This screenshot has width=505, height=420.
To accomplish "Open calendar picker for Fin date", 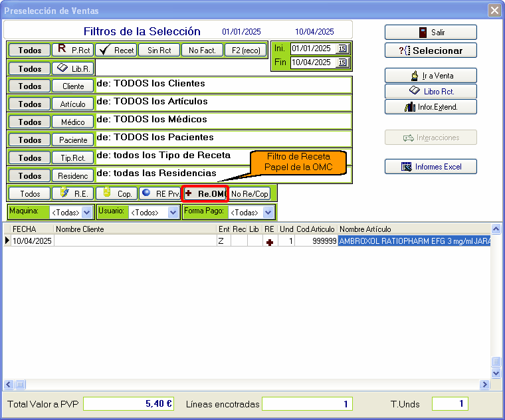I will coord(342,62).
